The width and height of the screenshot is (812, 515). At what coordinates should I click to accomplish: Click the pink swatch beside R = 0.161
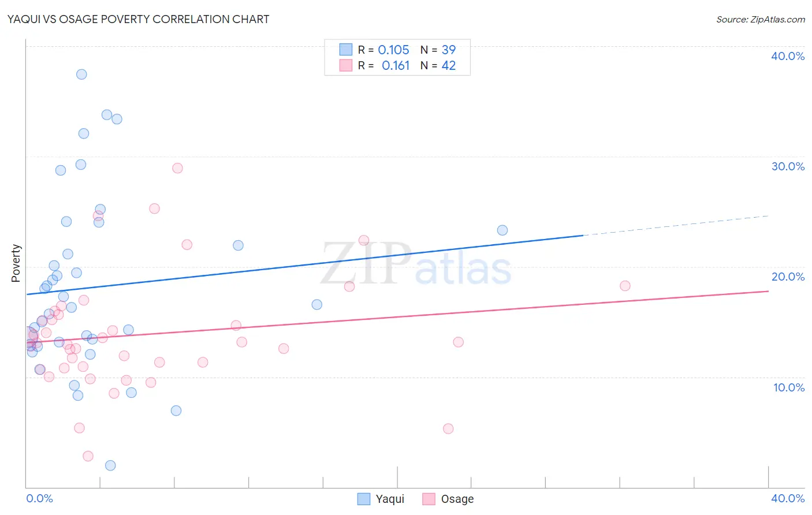point(346,65)
